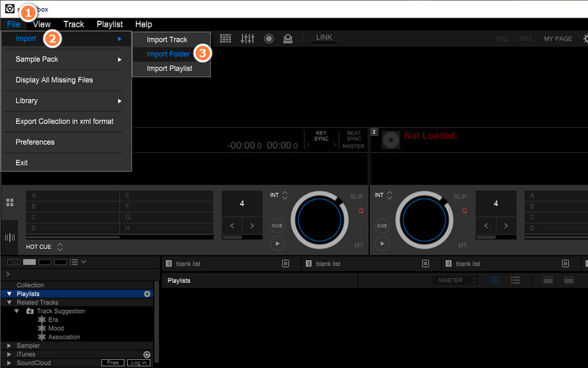Toggle SLIP mode on deck 1
Image resolution: width=588 pixels, height=368 pixels.
tap(356, 196)
